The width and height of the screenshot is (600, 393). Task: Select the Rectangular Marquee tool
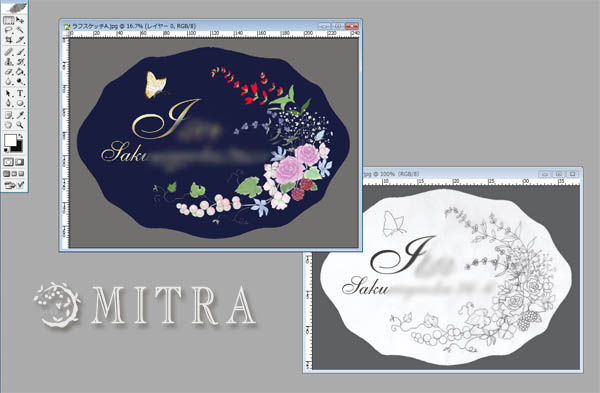point(8,20)
